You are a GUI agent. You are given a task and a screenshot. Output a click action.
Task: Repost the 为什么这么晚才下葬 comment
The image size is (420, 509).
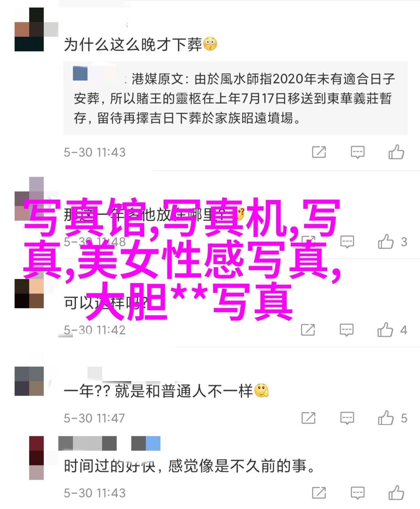[x=319, y=152]
